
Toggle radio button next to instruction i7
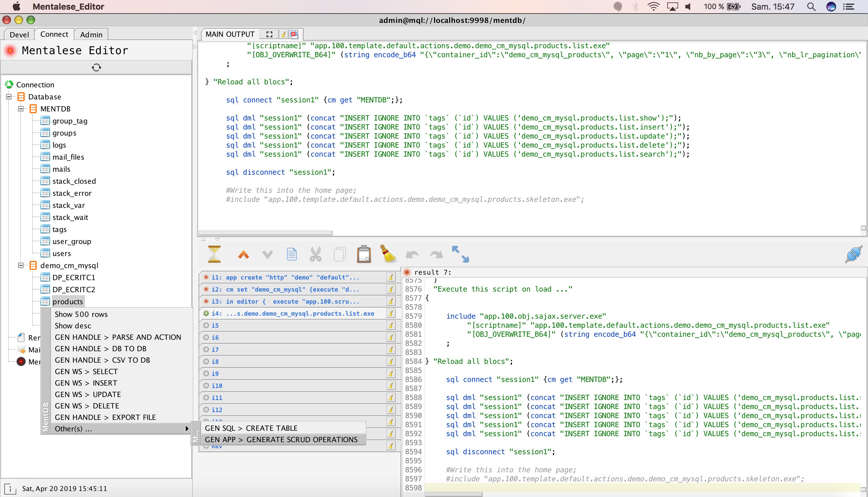point(206,349)
